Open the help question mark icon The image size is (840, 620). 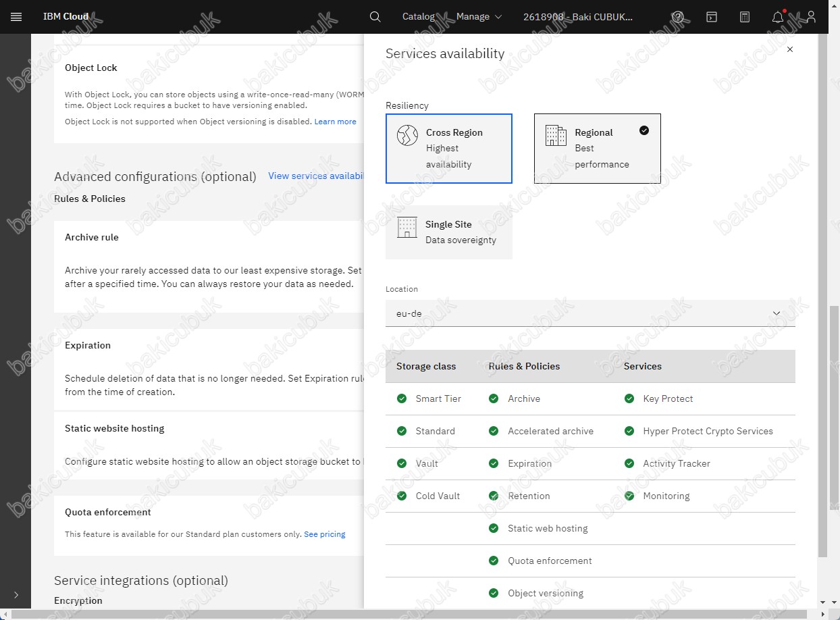pyautogui.click(x=678, y=17)
